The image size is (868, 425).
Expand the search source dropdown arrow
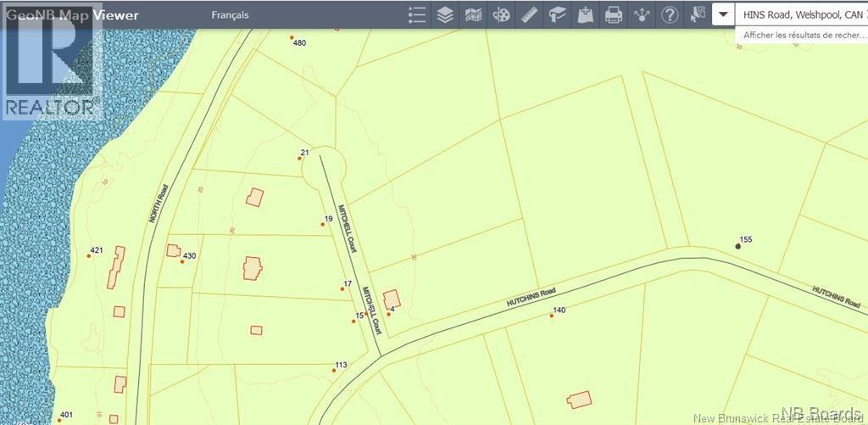click(x=723, y=14)
